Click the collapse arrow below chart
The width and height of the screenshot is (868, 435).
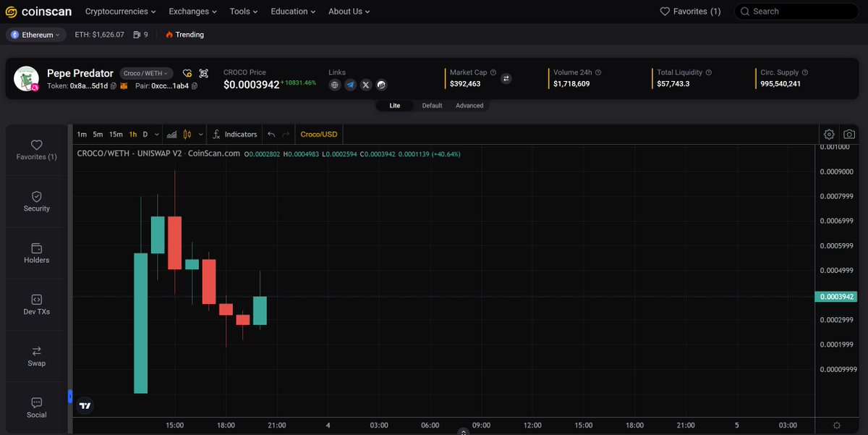463,431
